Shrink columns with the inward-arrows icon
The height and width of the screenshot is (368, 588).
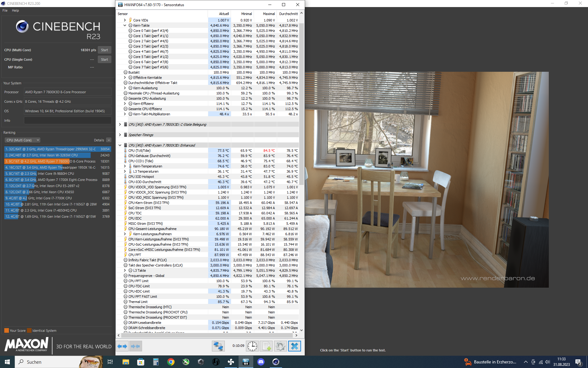(135, 346)
